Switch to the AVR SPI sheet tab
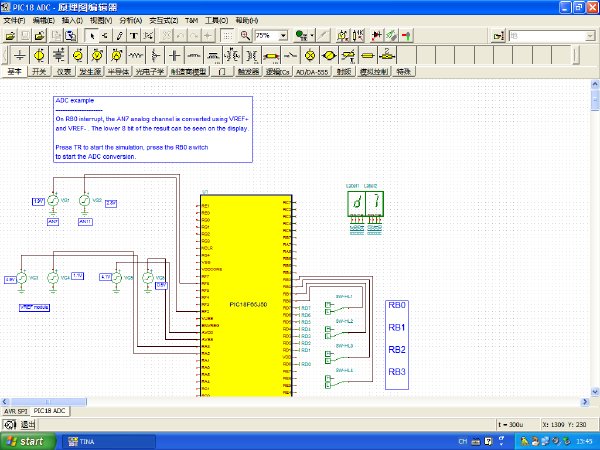This screenshot has height=450, width=600. [x=15, y=411]
